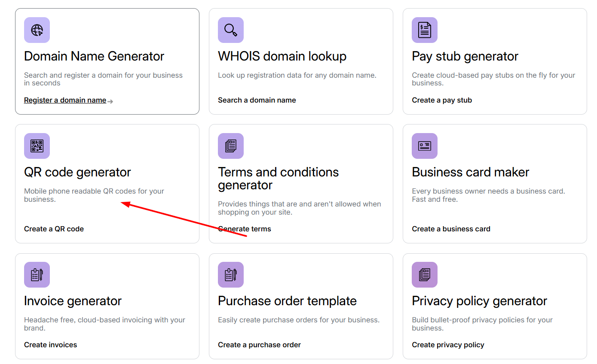Click the Business card maker icon
This screenshot has width=597, height=364.
(x=425, y=146)
